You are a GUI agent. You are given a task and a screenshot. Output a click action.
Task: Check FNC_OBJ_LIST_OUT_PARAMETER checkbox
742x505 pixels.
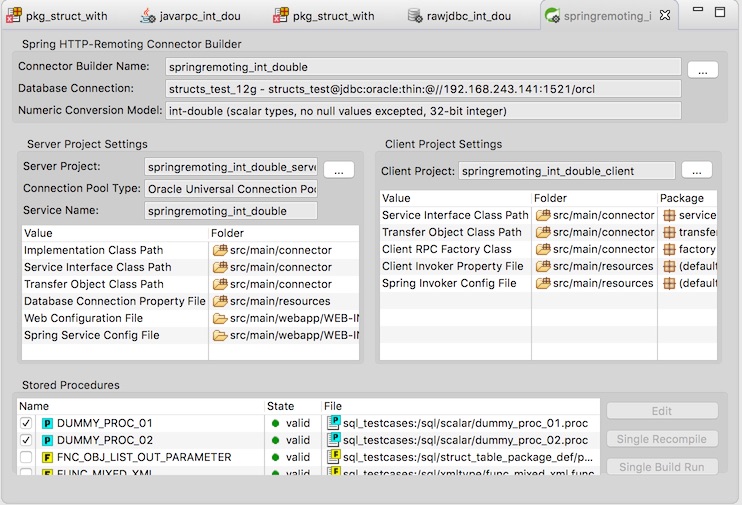26,457
